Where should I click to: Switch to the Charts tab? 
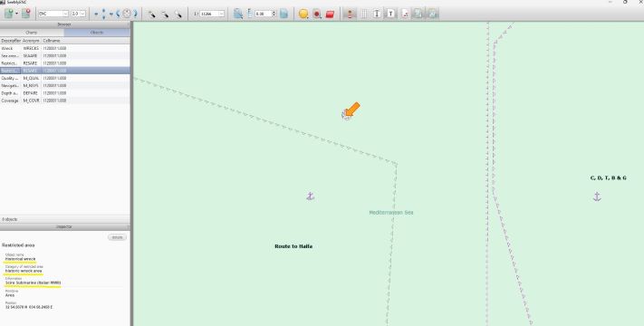point(32,33)
